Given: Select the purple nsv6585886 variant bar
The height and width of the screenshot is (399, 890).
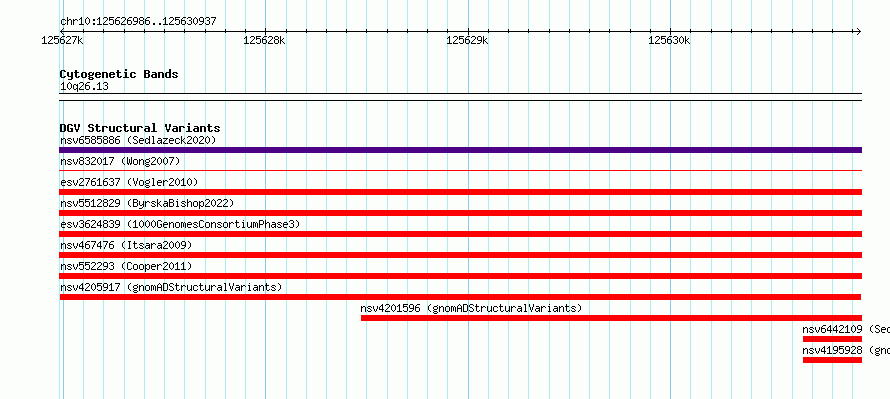Looking at the screenshot, I should [x=460, y=150].
